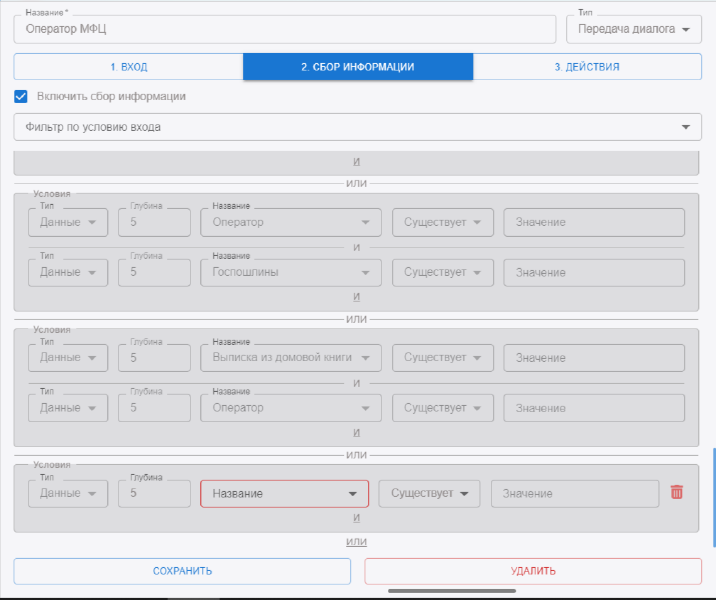Switch to the "1. ВХОД" tab

coord(128,67)
